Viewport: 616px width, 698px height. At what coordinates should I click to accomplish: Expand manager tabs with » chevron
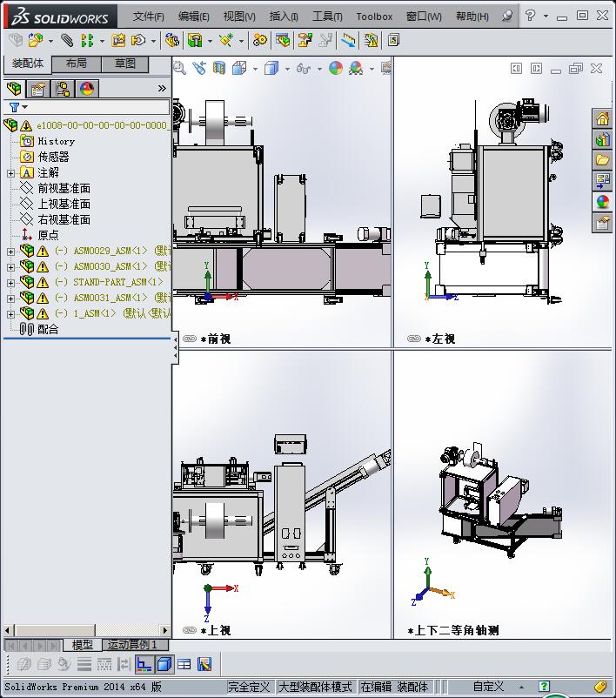click(162, 89)
